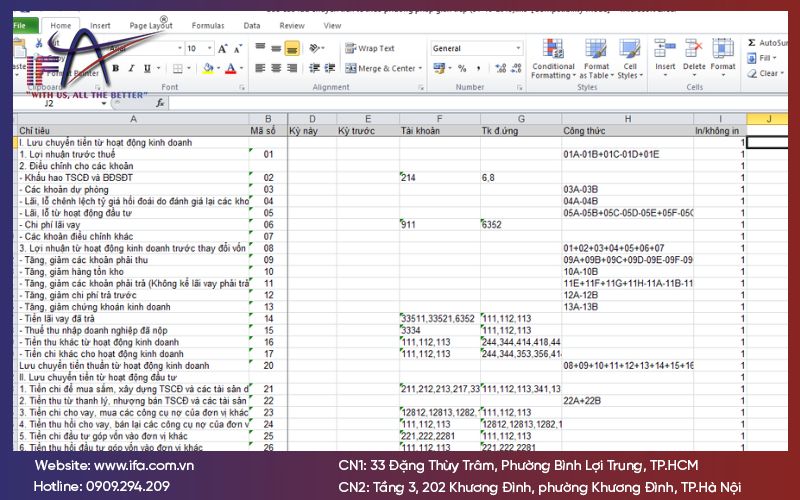
Task: Expand the Underline style dropdown arrow
Action: click(x=158, y=68)
